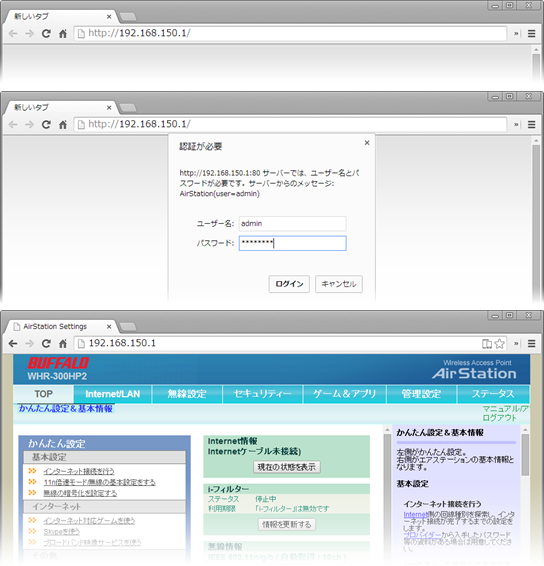
Task: Click the プロバイダー link in help panel
Action: tap(422, 535)
